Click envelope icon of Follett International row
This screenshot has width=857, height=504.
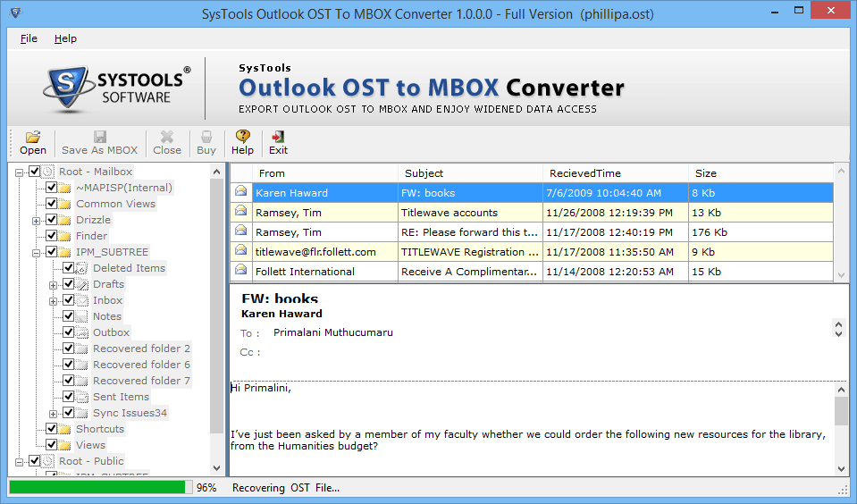click(x=240, y=270)
